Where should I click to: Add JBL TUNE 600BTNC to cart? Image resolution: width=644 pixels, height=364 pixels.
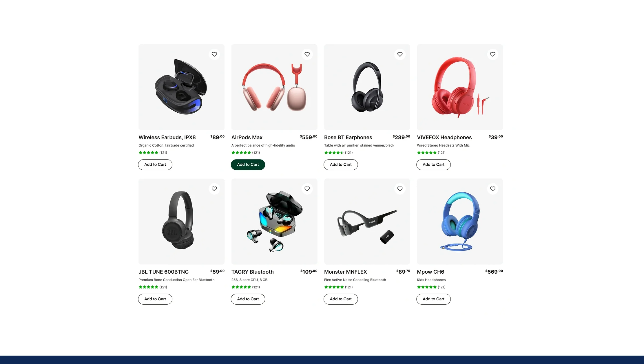(155, 299)
